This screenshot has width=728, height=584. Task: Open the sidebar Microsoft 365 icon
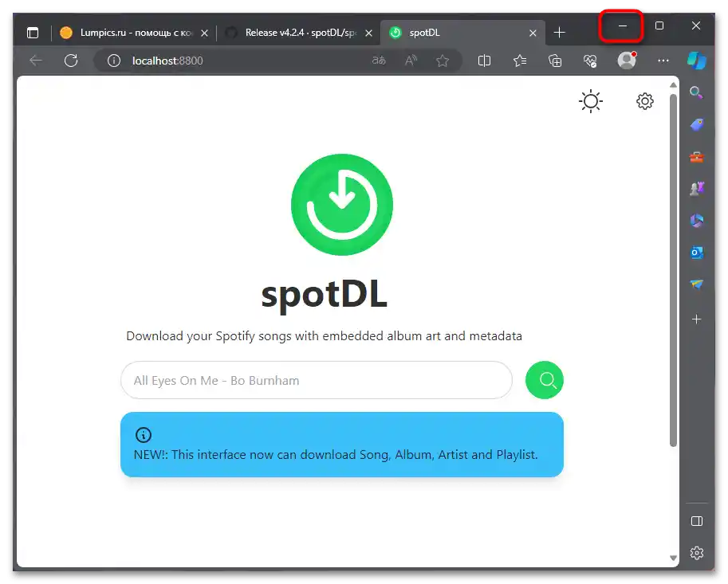696,221
